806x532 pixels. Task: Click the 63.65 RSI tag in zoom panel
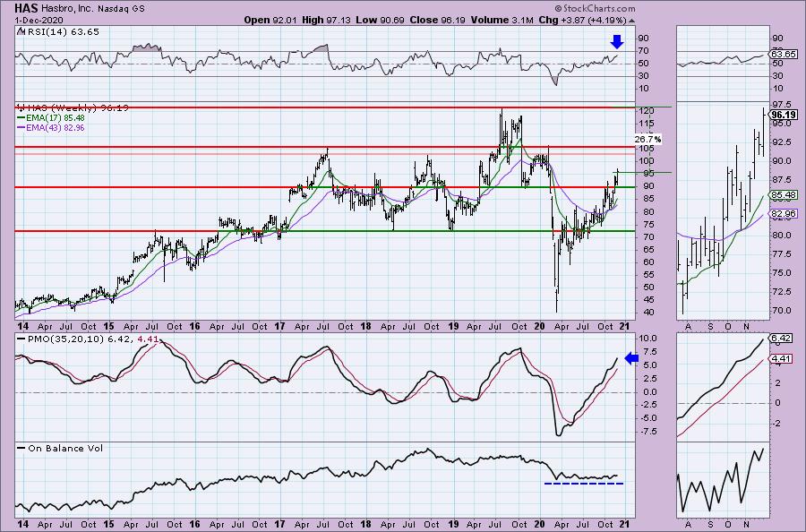(784, 54)
